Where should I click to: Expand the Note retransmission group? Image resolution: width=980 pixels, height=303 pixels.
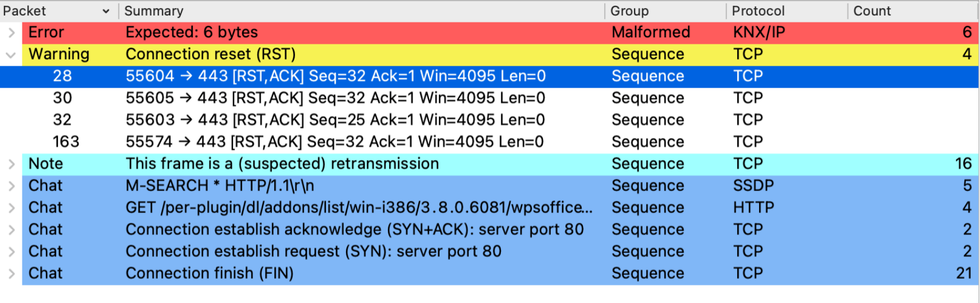[11, 164]
